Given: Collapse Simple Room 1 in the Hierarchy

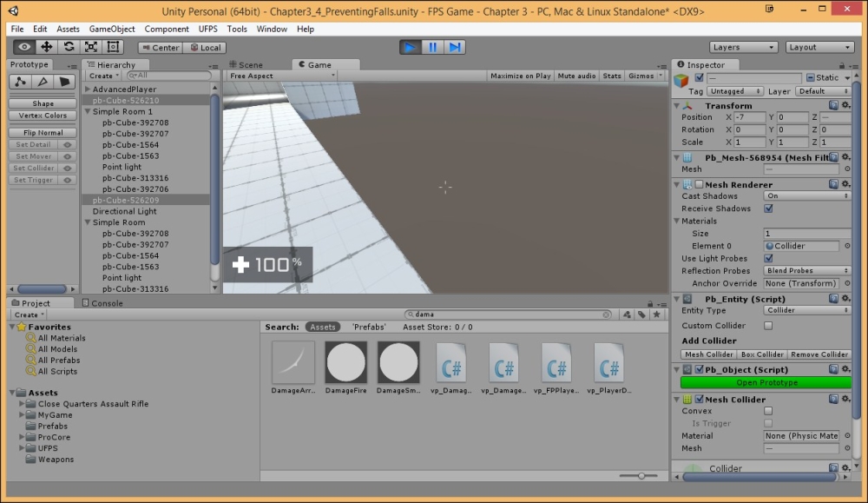Looking at the screenshot, I should pos(87,111).
